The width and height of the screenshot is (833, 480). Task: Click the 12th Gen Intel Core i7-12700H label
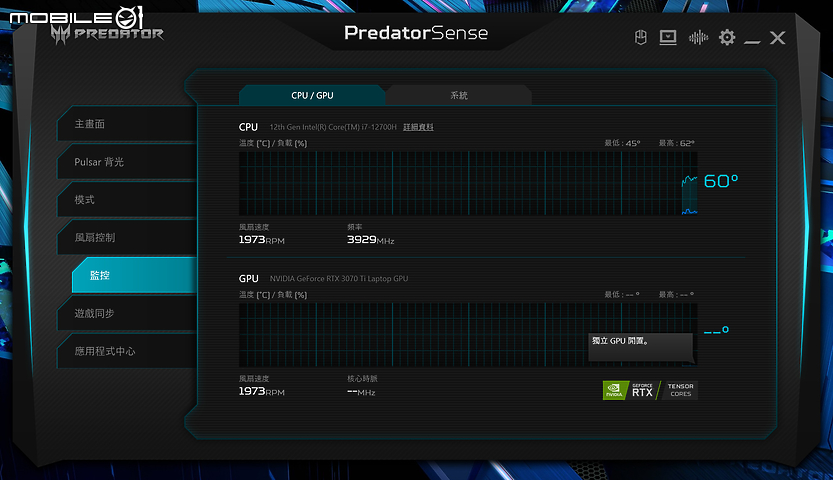point(333,127)
